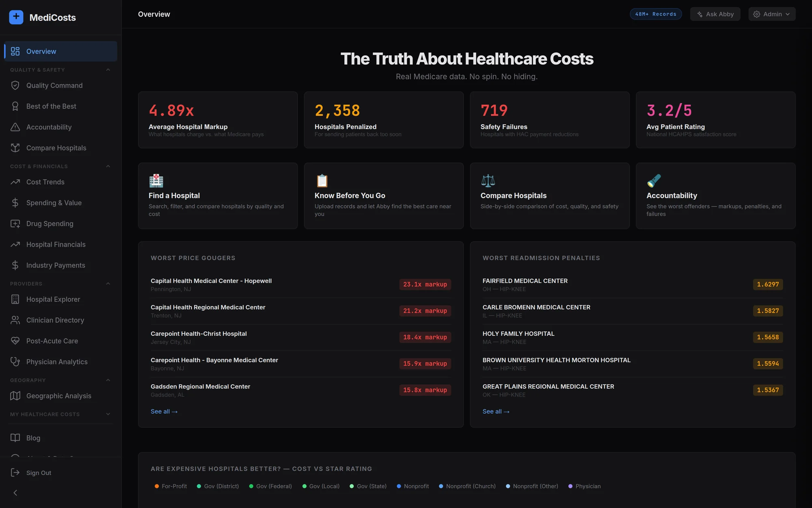Toggle the Nonprofit legend item

[x=412, y=486]
